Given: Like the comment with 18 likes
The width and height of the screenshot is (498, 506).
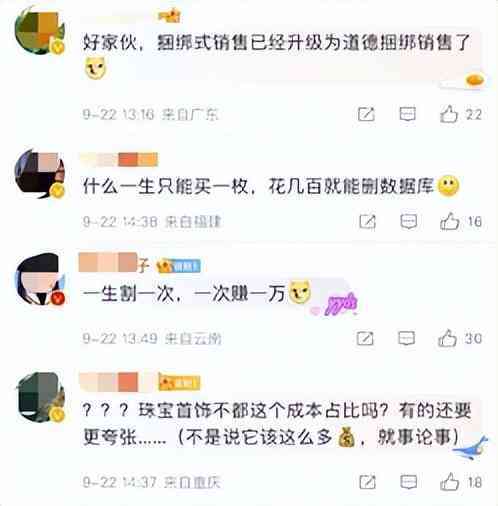Looking at the screenshot, I should point(450,482).
